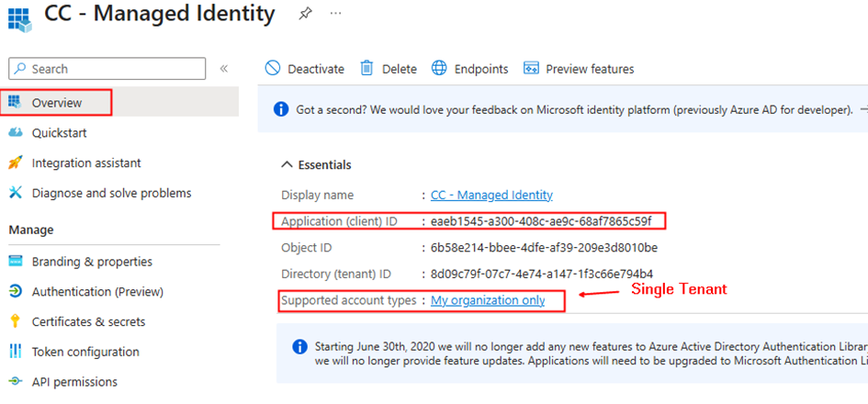Open the Endpoints panel
The image size is (868, 404).
tap(469, 69)
